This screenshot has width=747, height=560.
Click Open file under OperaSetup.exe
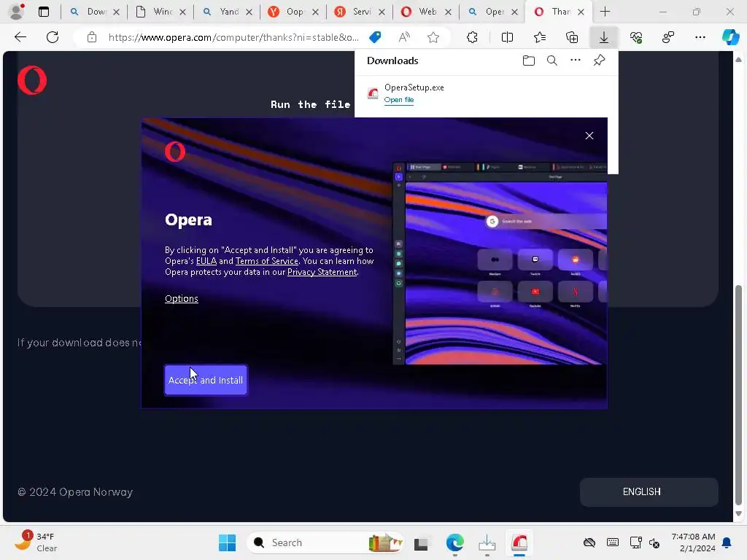tap(399, 99)
